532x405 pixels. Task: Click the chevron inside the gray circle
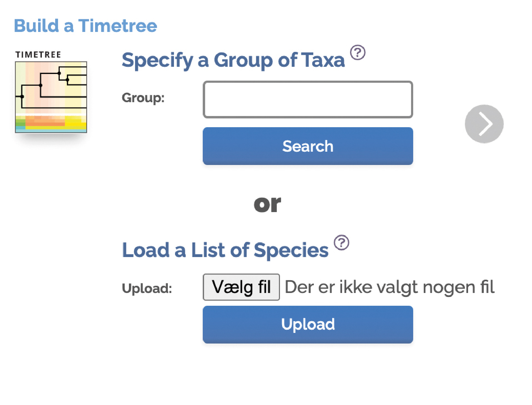tap(485, 124)
